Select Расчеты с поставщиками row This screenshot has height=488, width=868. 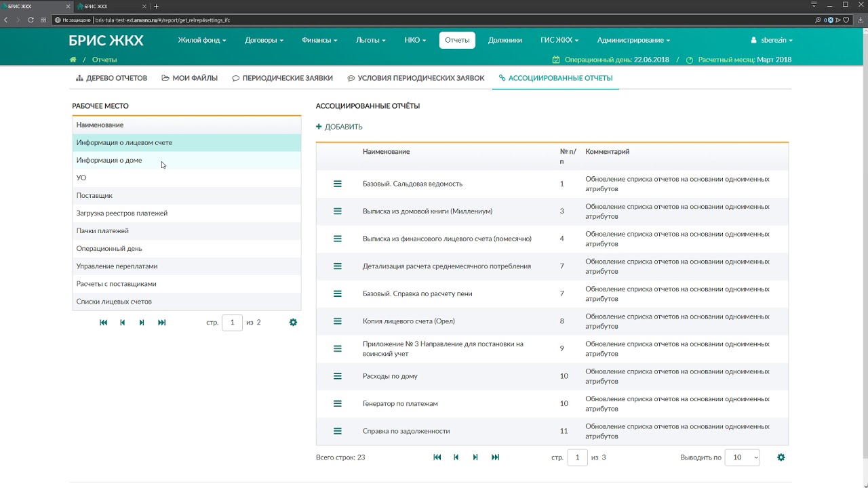[x=186, y=284]
